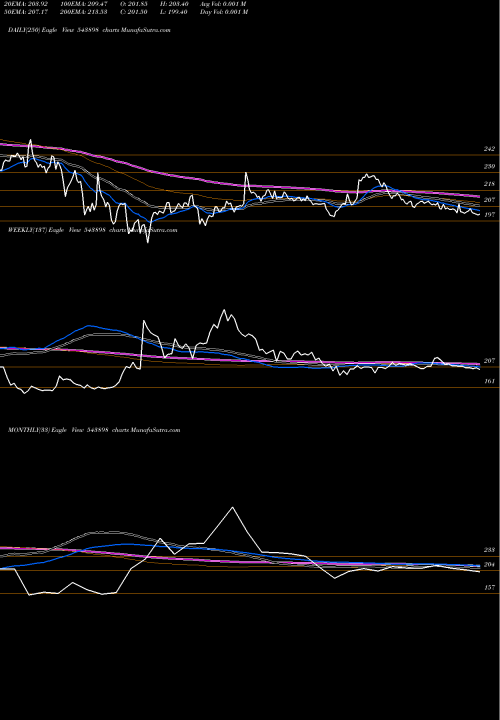500x720 pixels.
Task: Click the WEEKLY(187) Eagle View chart title
Action: coord(92,230)
